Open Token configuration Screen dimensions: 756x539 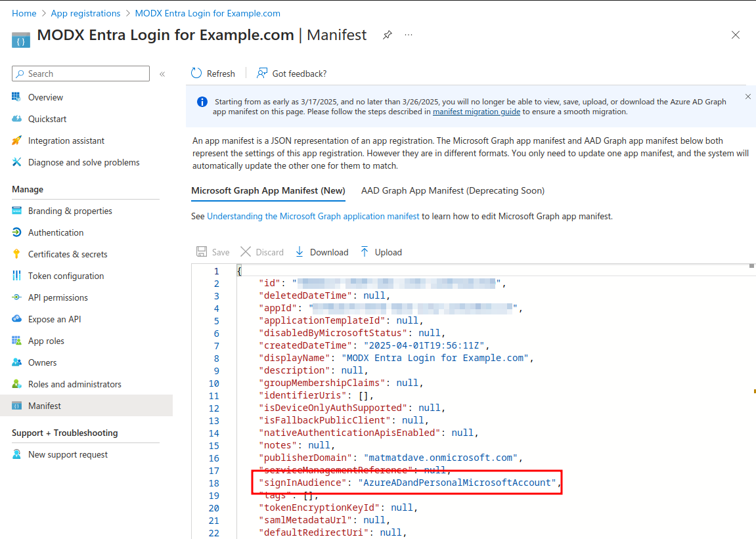click(x=66, y=276)
